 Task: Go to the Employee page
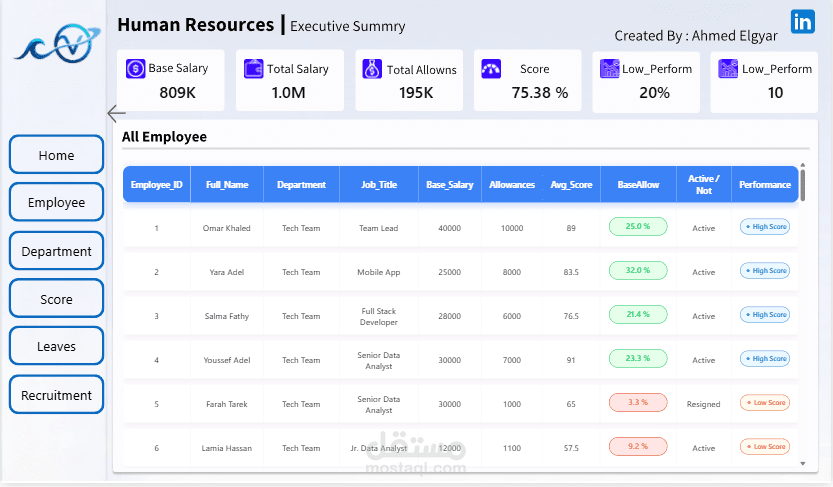point(56,202)
